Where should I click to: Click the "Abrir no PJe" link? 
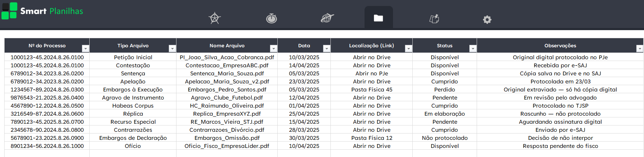click(372, 74)
